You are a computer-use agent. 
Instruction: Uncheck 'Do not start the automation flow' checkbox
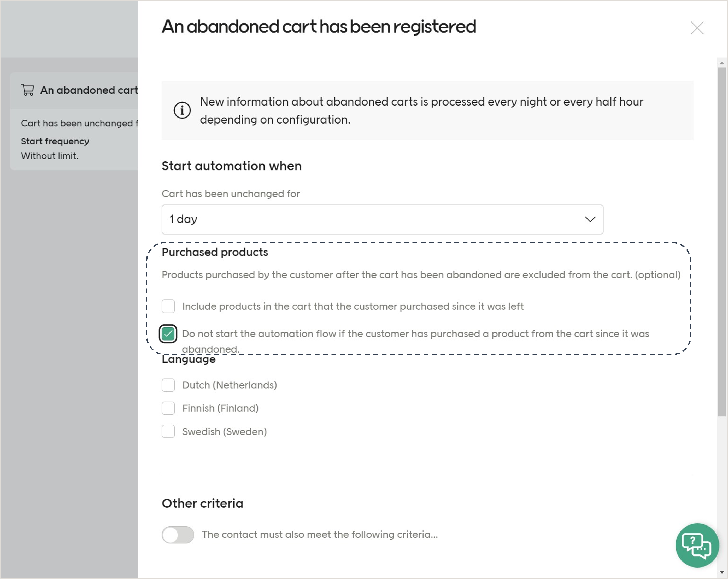(168, 334)
